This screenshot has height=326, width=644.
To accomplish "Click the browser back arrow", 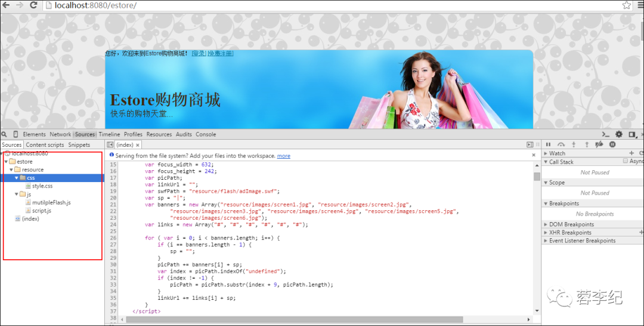I will [x=6, y=5].
